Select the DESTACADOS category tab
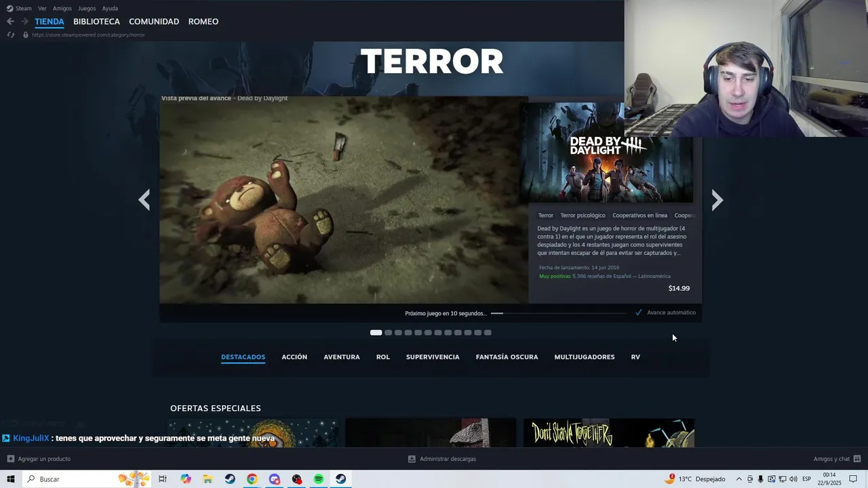 coord(243,357)
